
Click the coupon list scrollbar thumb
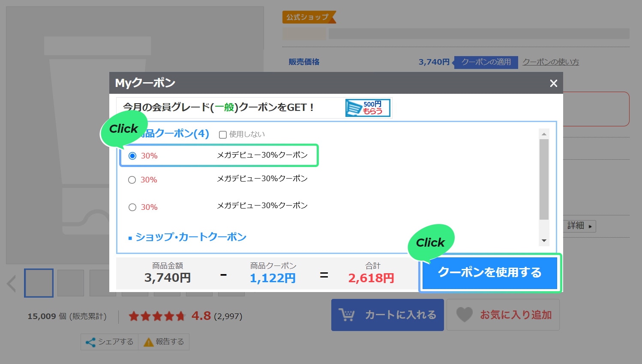tap(544, 180)
